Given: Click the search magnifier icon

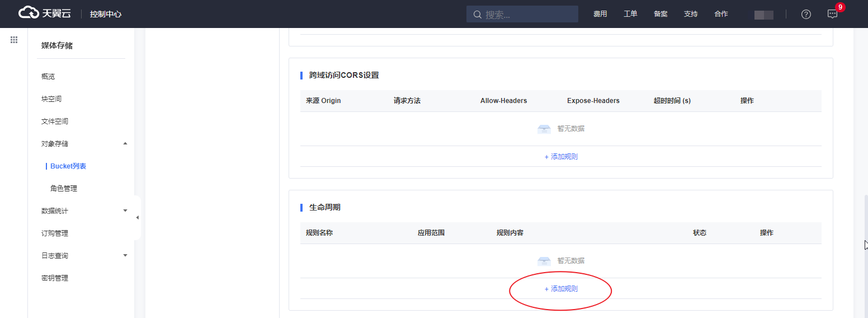Looking at the screenshot, I should pyautogui.click(x=477, y=15).
